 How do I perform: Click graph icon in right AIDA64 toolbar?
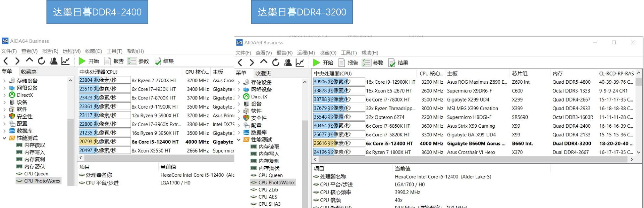coord(300,63)
